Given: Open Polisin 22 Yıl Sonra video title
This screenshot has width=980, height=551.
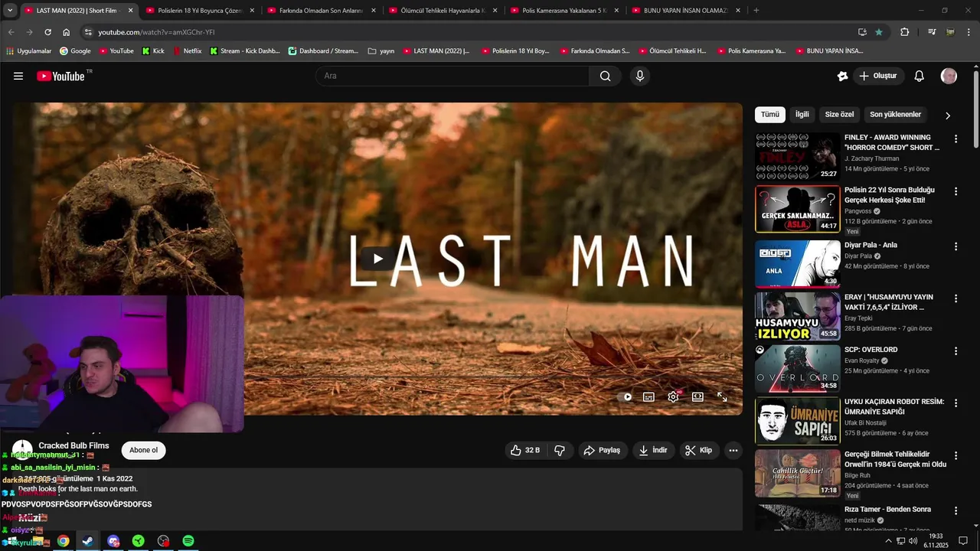Looking at the screenshot, I should pyautogui.click(x=890, y=194).
